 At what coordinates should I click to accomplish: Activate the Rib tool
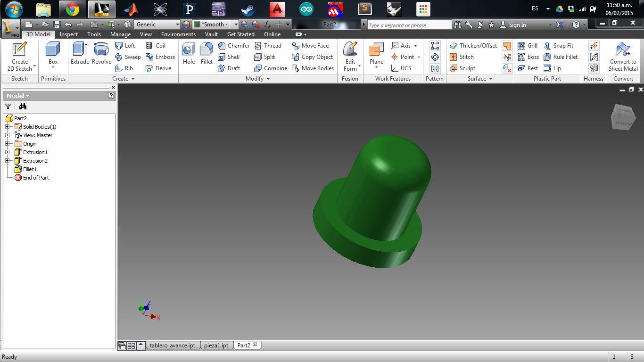pyautogui.click(x=124, y=68)
